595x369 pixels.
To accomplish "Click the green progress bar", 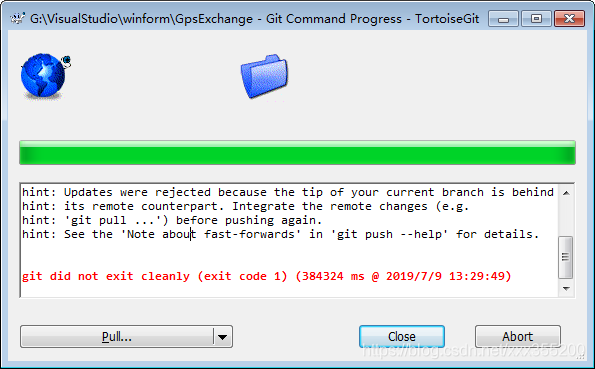I will click(298, 153).
